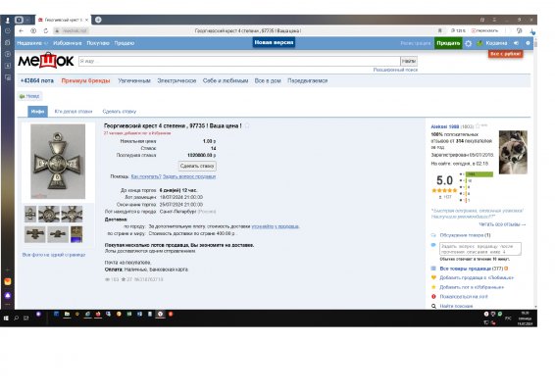
Task: Focus the ask-seller question text box
Action: tap(480, 249)
